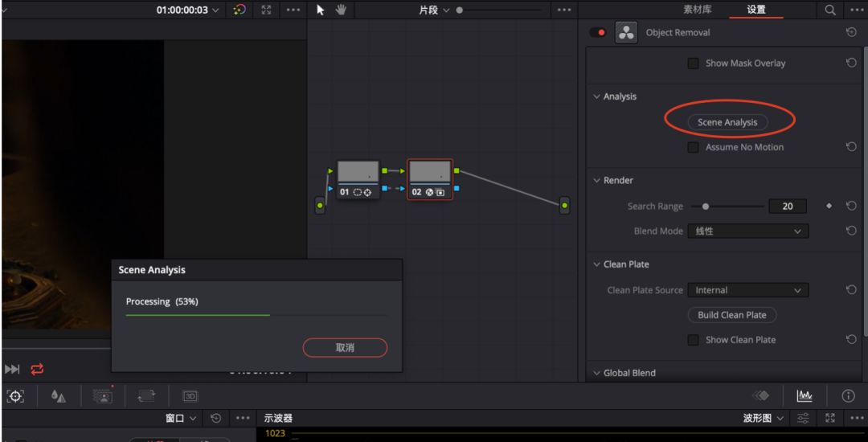Reset Show Clean Plate setting
This screenshot has height=442, width=868.
[851, 340]
